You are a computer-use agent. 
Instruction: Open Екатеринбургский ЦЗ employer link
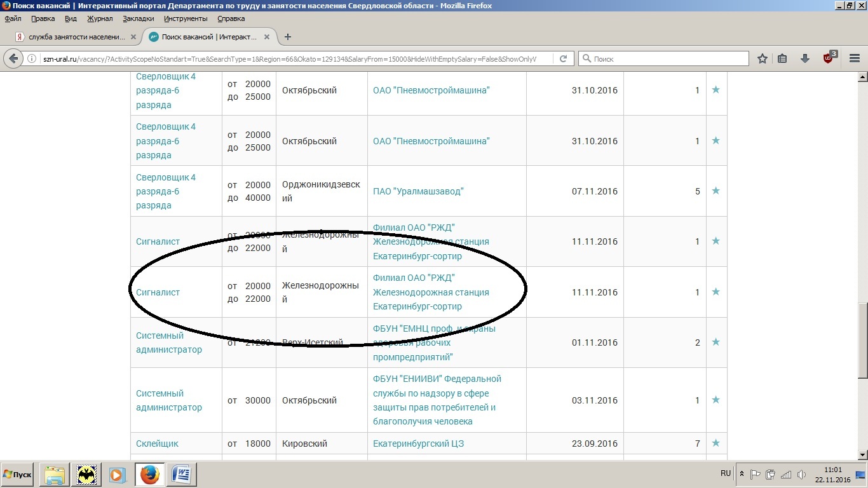pyautogui.click(x=418, y=444)
